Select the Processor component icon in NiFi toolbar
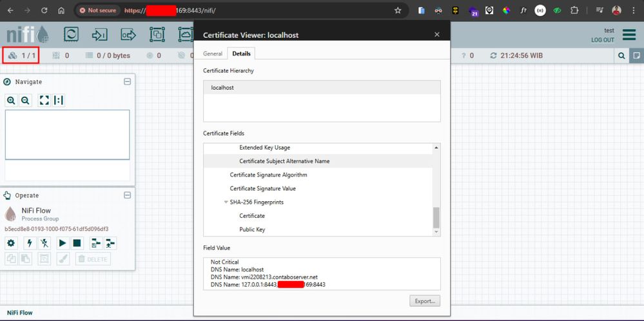Viewport: 644px width, 321px height. point(71,34)
